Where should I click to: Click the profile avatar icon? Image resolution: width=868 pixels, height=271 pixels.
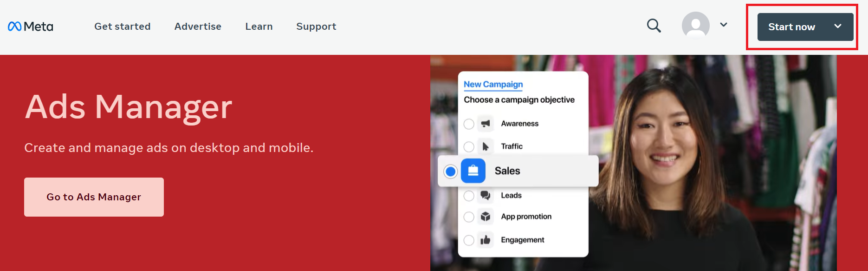pos(695,25)
